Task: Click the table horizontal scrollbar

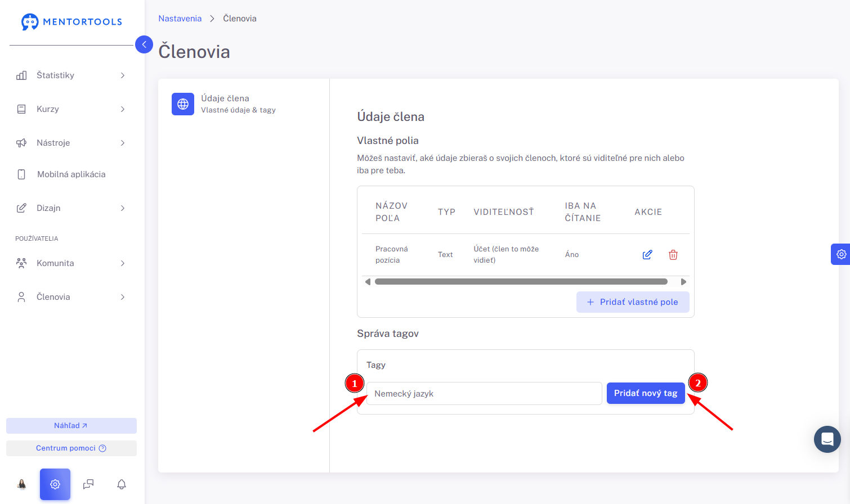Action: [521, 282]
